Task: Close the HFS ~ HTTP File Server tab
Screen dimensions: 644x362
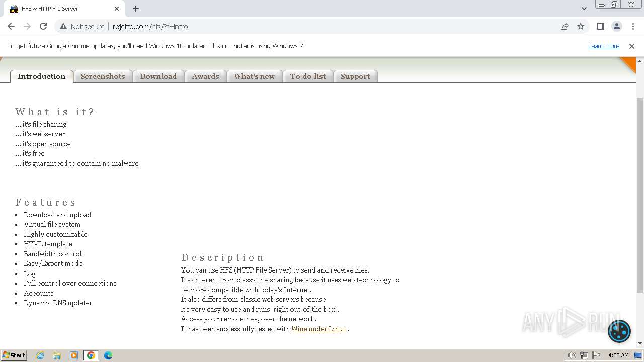Action: pos(117,9)
